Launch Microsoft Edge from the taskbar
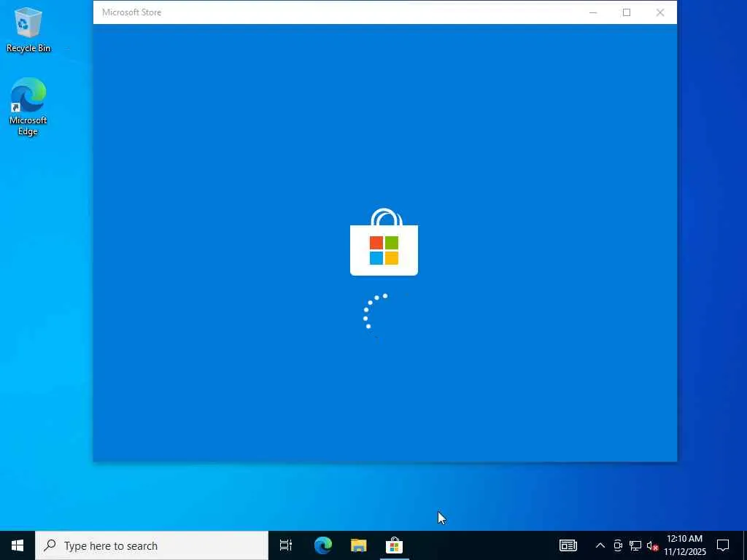Screen dimensions: 747x560 pos(323,545)
